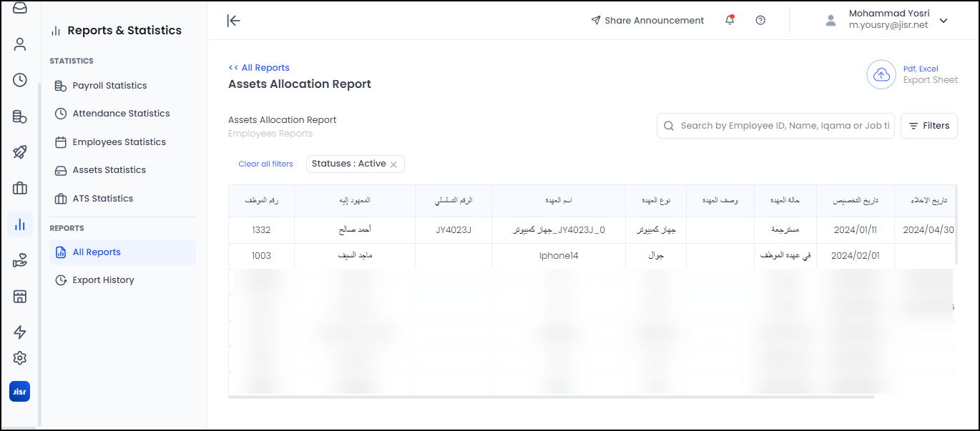Open the help question-mark icon
This screenshot has height=431, width=980.
pyautogui.click(x=760, y=20)
